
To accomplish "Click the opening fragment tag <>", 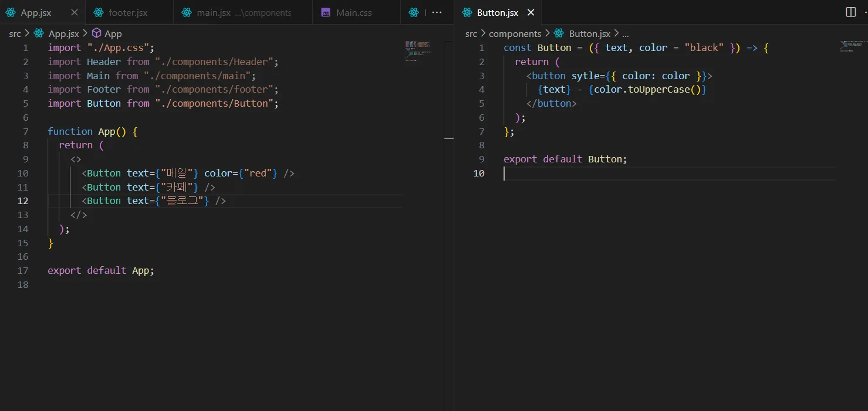I will click(x=76, y=159).
